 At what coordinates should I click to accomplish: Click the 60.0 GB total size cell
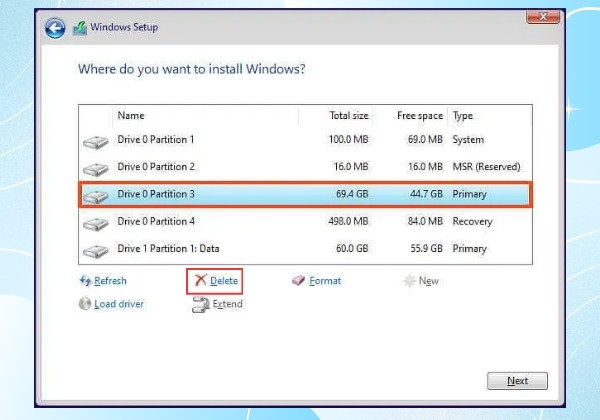[352, 249]
